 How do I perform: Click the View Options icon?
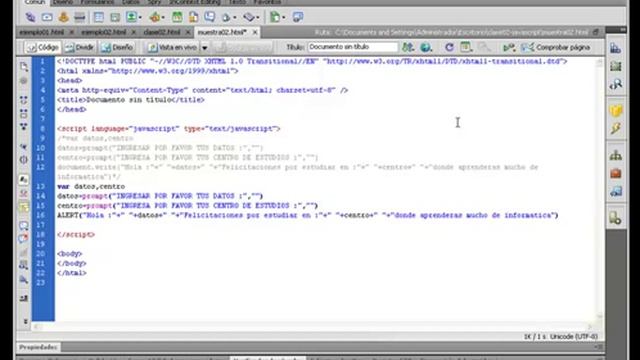pos(466,47)
